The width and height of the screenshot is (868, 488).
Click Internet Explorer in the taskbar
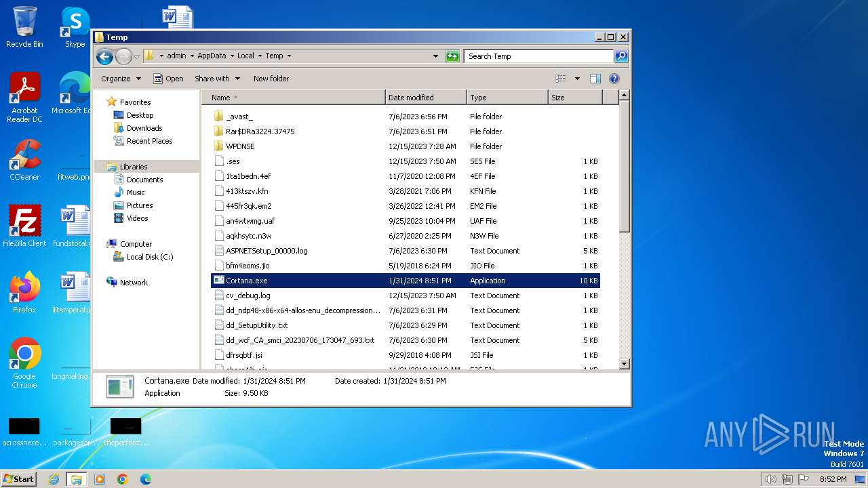[x=54, y=479]
